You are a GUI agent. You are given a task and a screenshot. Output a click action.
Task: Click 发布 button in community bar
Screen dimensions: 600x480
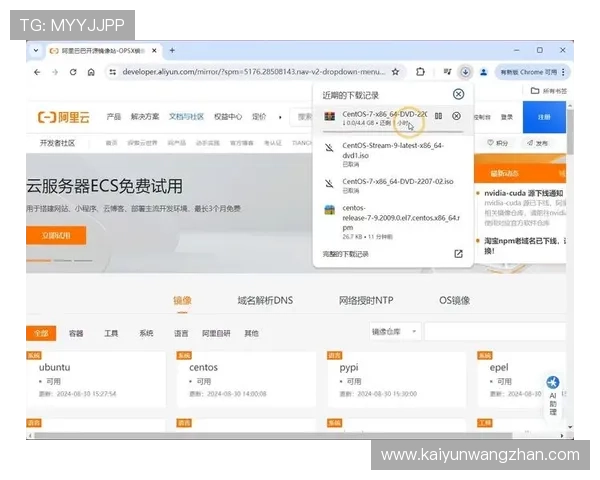coord(537,143)
